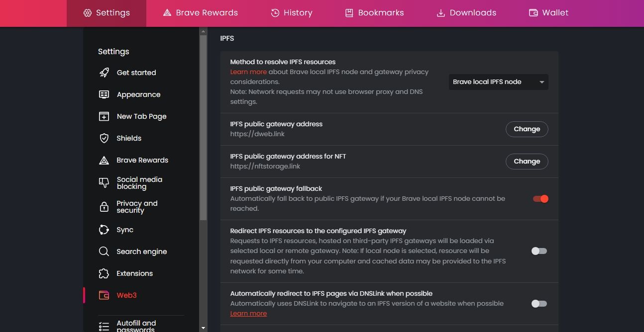Open Sync using the circular arrows icon
The height and width of the screenshot is (332, 644).
coord(104,230)
